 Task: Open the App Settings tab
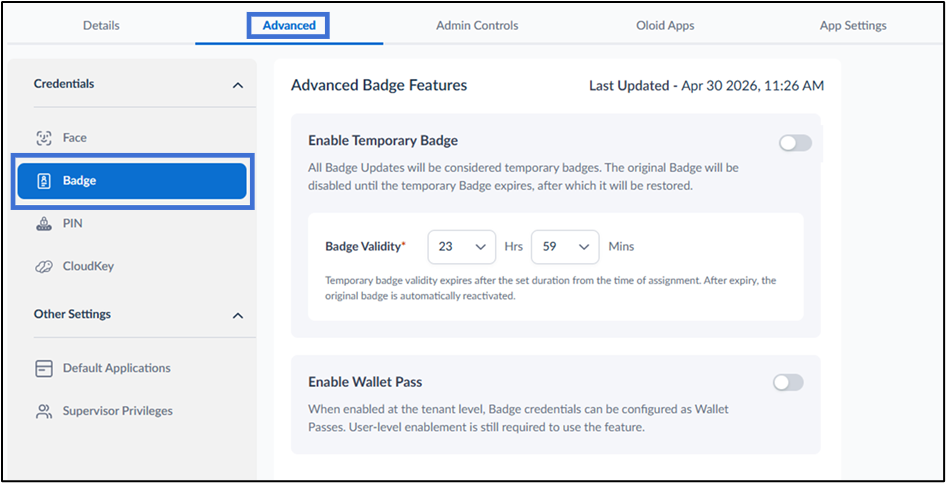point(853,25)
